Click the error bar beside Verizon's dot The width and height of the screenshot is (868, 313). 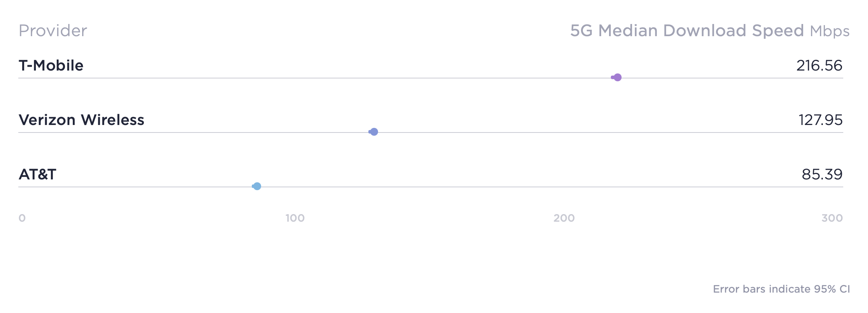coord(370,132)
